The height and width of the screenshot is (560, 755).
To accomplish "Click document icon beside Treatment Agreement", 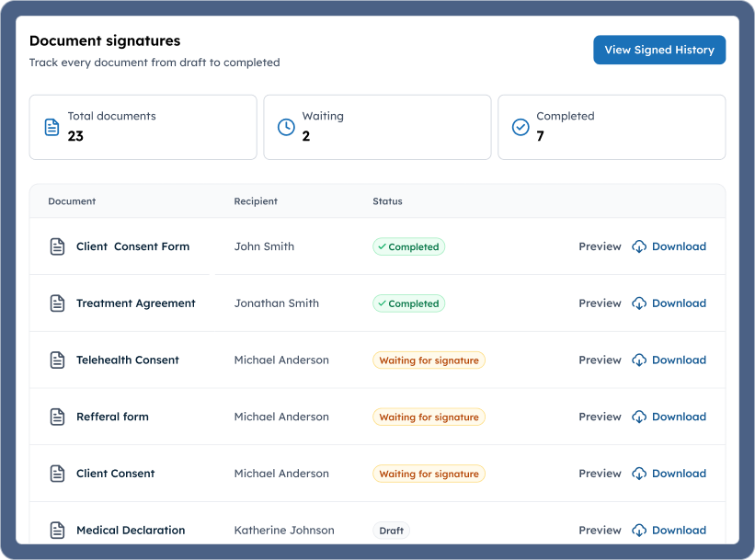I will point(57,303).
